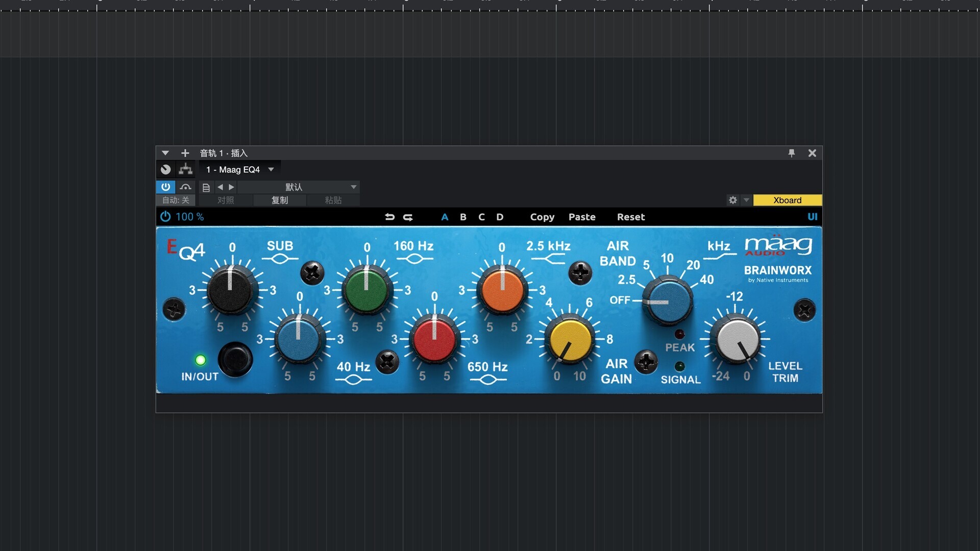
Task: Click the 100 % mix value
Action: pyautogui.click(x=189, y=217)
